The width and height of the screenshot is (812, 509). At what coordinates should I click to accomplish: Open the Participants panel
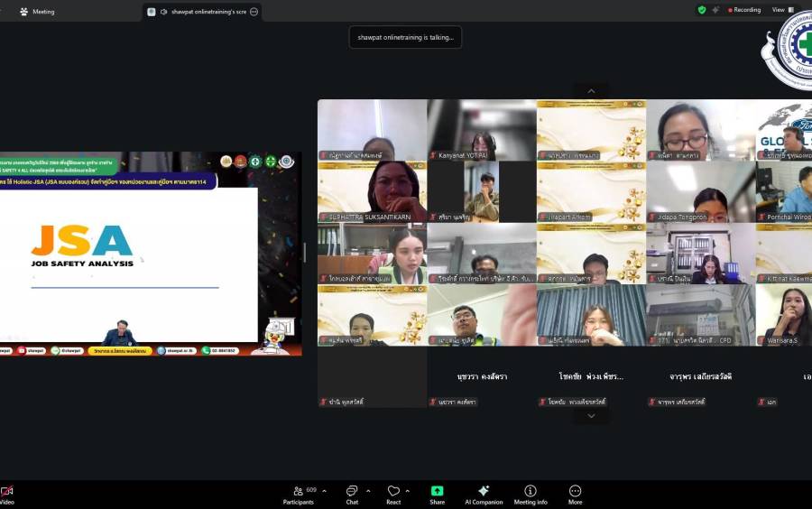(299, 495)
